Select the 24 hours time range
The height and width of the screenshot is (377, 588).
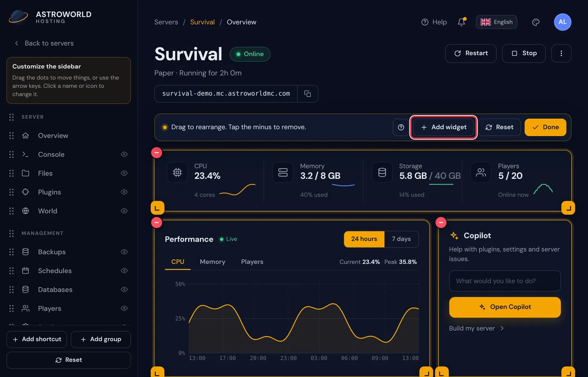click(x=364, y=239)
